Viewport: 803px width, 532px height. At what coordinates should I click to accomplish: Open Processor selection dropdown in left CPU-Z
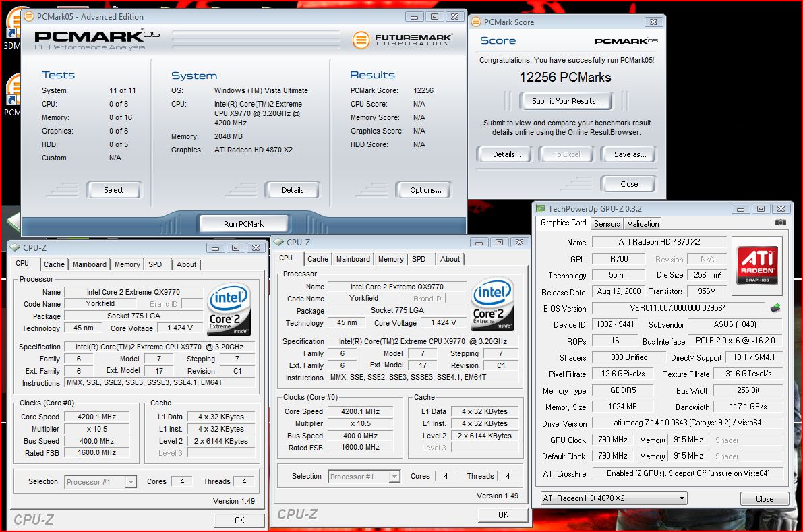point(131,482)
